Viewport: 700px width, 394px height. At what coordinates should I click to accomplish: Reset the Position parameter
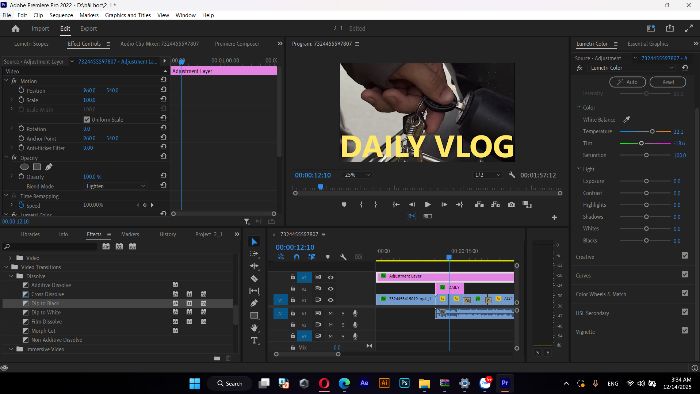point(163,90)
